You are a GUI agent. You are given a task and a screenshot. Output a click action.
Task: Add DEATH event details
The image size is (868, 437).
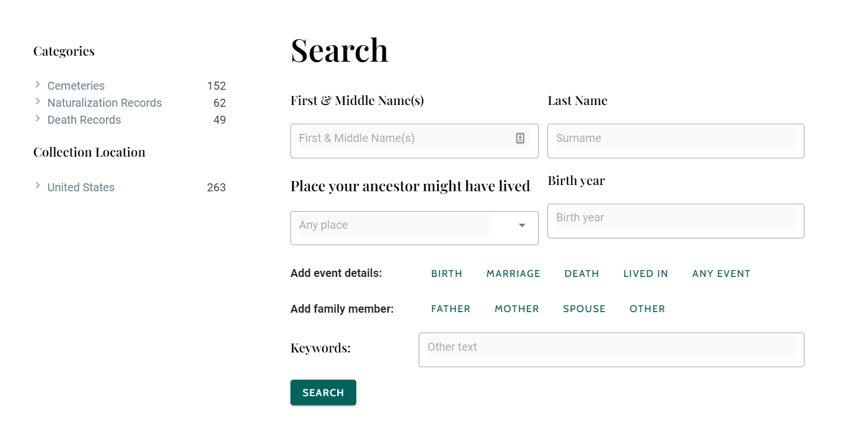point(582,274)
